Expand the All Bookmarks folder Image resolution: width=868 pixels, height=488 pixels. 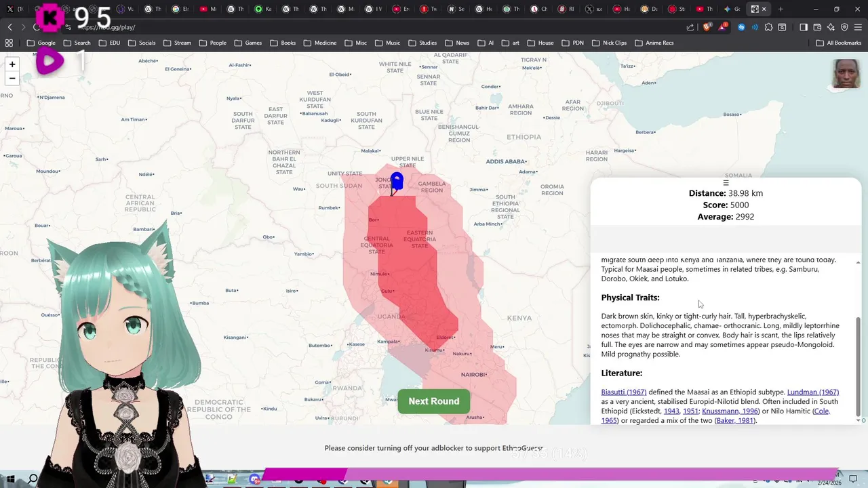click(x=839, y=43)
